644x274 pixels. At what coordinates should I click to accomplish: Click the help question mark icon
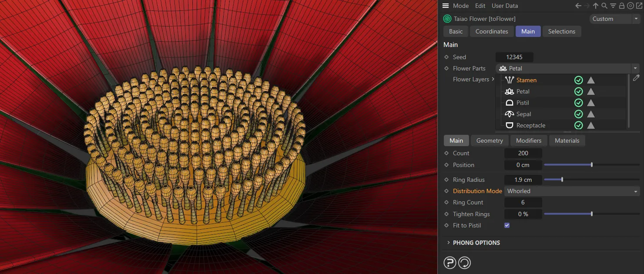[449, 262]
